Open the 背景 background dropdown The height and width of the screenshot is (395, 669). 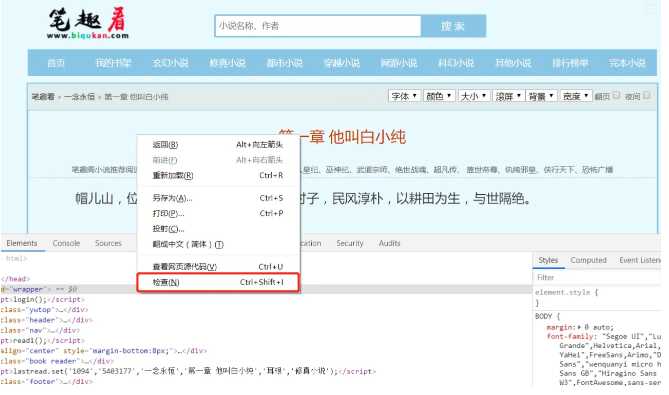[541, 96]
